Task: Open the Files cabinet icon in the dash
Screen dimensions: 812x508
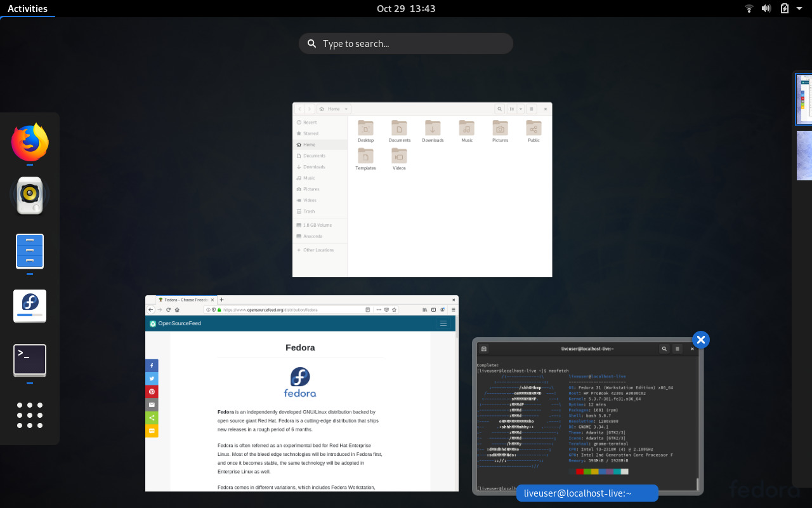Action: (x=30, y=251)
